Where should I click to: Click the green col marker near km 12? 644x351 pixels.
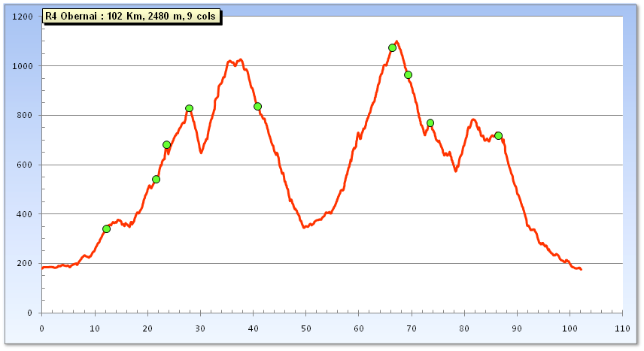click(x=106, y=228)
